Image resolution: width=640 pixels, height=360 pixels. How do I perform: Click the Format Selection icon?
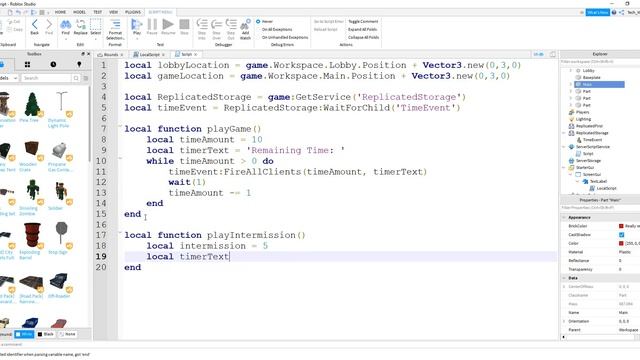pyautogui.click(x=115, y=24)
